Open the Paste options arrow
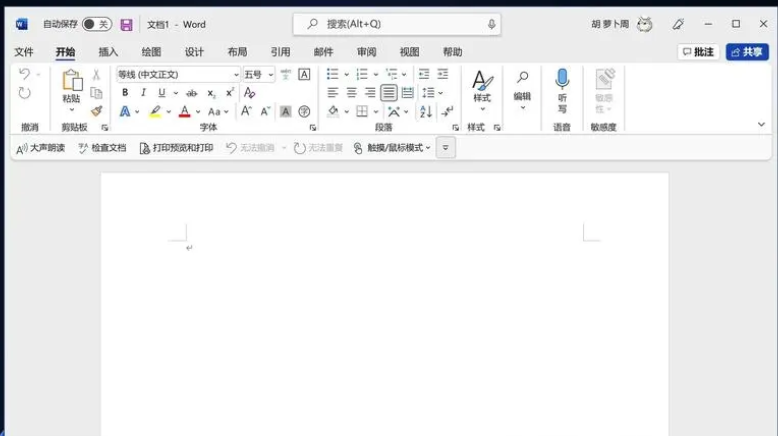Screen dimensions: 778x436 coord(71,110)
